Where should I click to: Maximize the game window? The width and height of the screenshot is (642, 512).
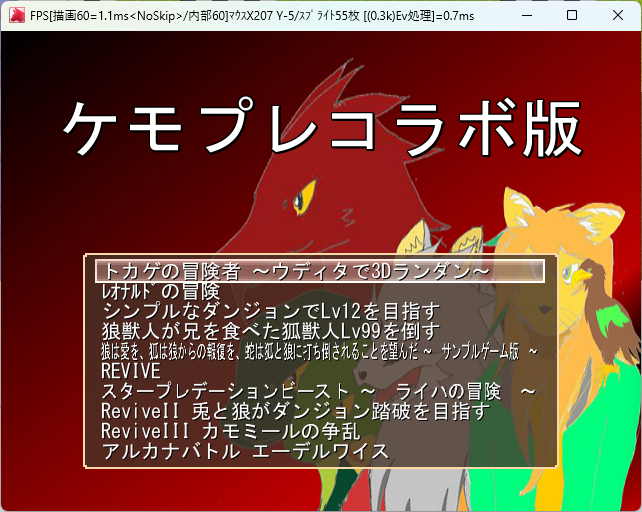click(572, 16)
